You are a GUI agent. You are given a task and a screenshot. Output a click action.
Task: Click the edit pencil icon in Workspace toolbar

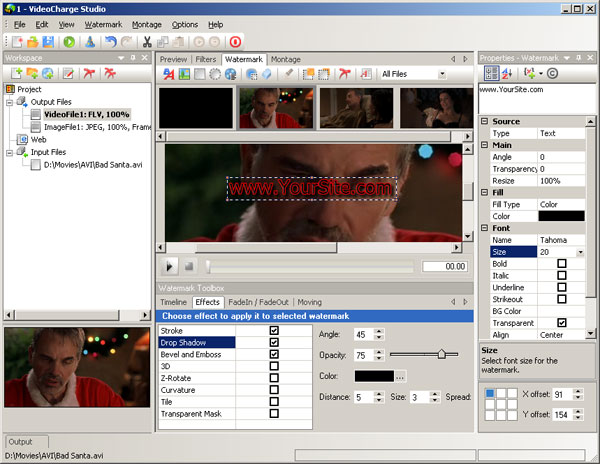coord(68,73)
